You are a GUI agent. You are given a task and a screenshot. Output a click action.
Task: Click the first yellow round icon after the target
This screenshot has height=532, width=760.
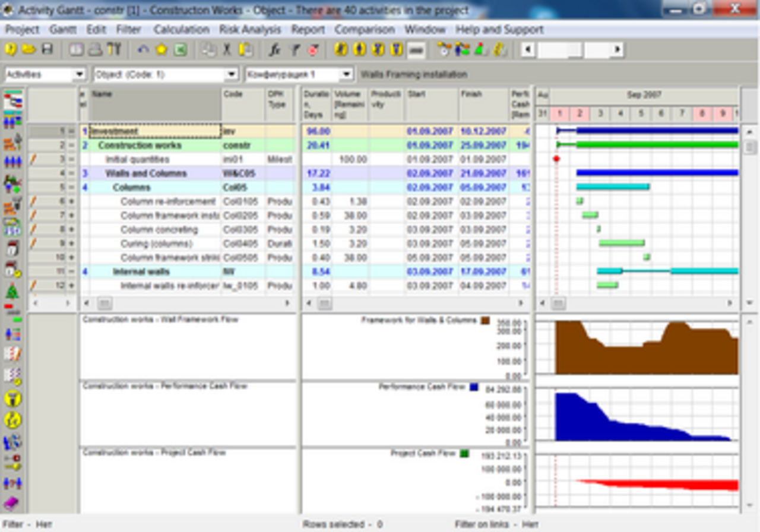[x=341, y=50]
